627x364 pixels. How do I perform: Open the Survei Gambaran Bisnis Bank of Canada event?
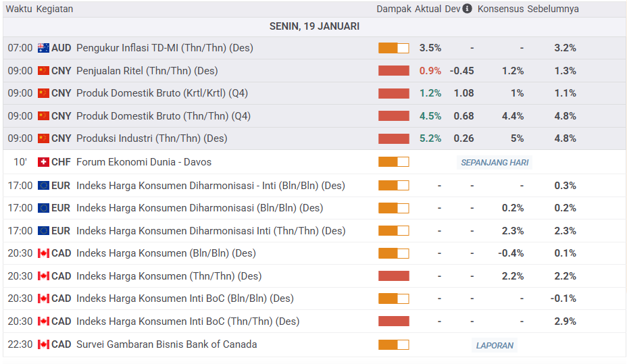166,344
